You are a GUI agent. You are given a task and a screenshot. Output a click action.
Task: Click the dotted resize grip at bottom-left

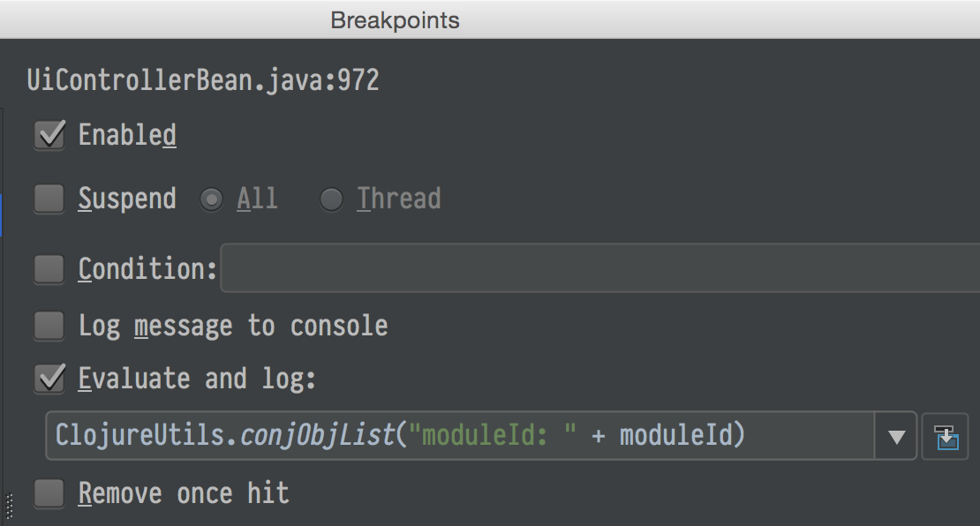(10, 507)
